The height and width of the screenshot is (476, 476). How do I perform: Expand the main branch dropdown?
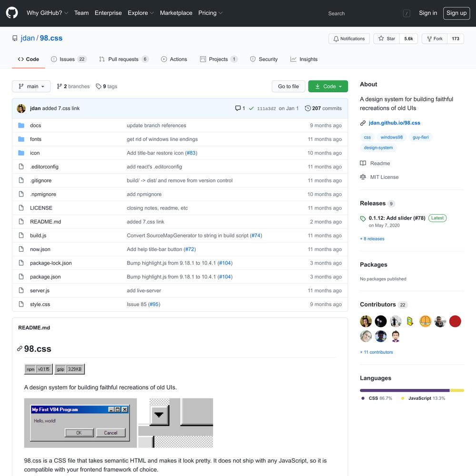(31, 86)
